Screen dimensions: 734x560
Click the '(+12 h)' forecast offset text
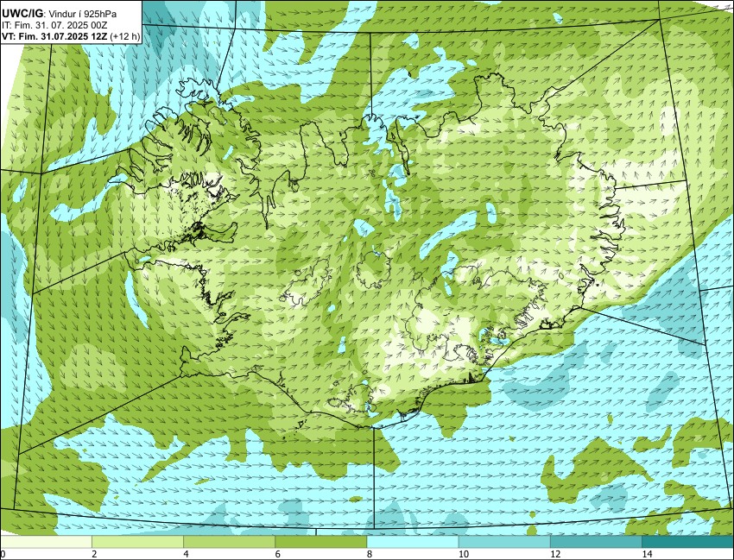[124, 36]
